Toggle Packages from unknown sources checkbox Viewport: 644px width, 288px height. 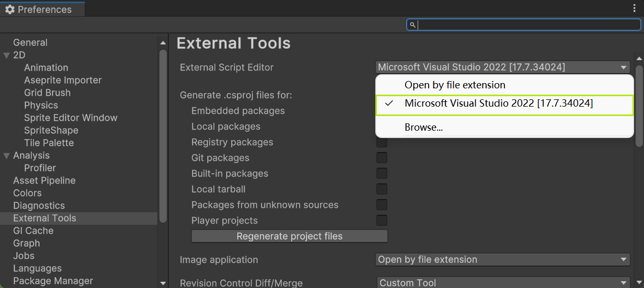click(382, 205)
